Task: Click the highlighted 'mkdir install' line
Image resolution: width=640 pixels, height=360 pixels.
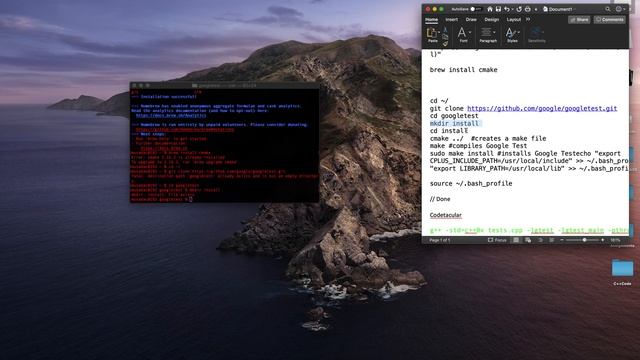Action: [x=454, y=123]
